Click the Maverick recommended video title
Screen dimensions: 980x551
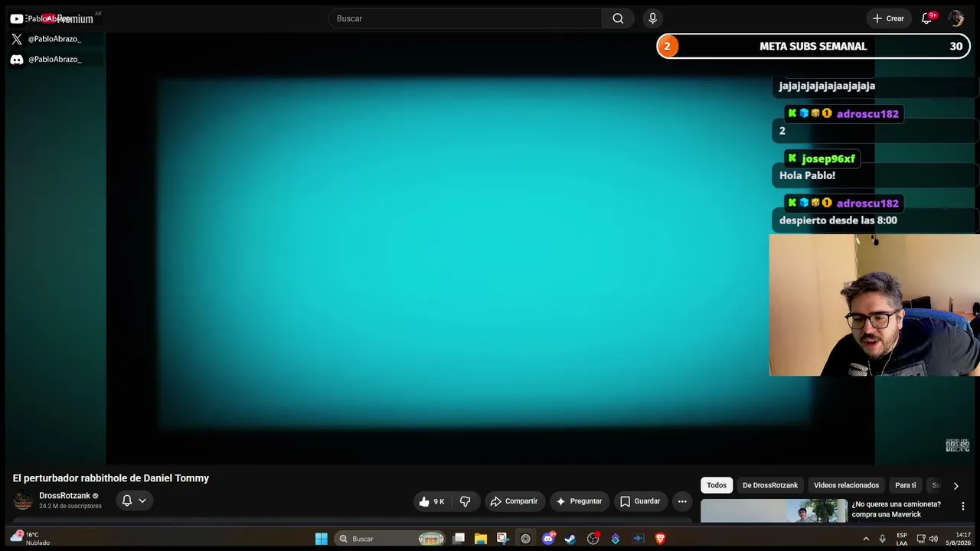[x=896, y=509]
